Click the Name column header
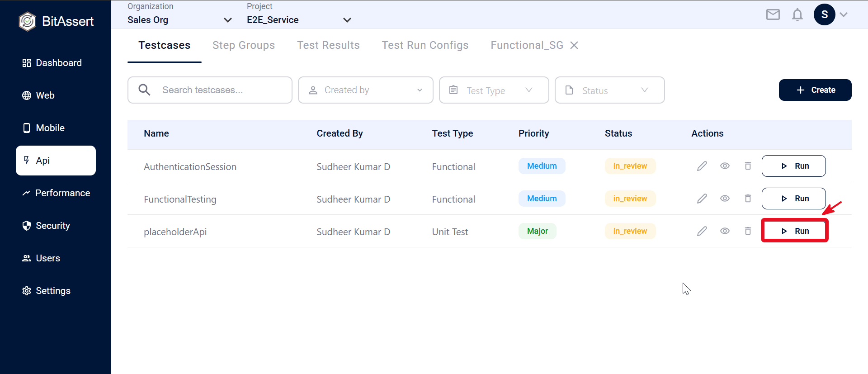The image size is (868, 374). click(x=156, y=133)
